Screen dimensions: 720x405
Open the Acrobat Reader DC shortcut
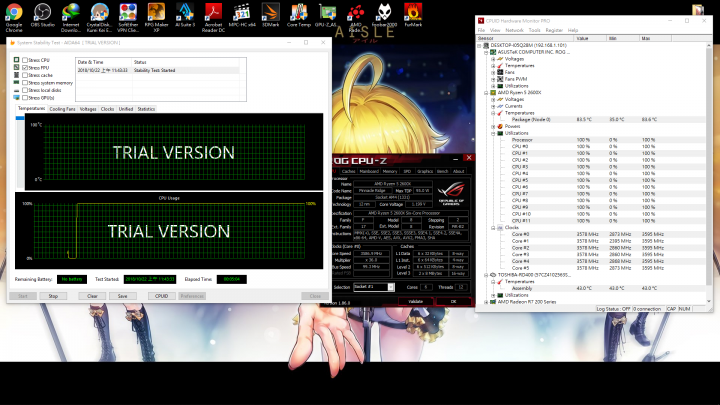(213, 17)
